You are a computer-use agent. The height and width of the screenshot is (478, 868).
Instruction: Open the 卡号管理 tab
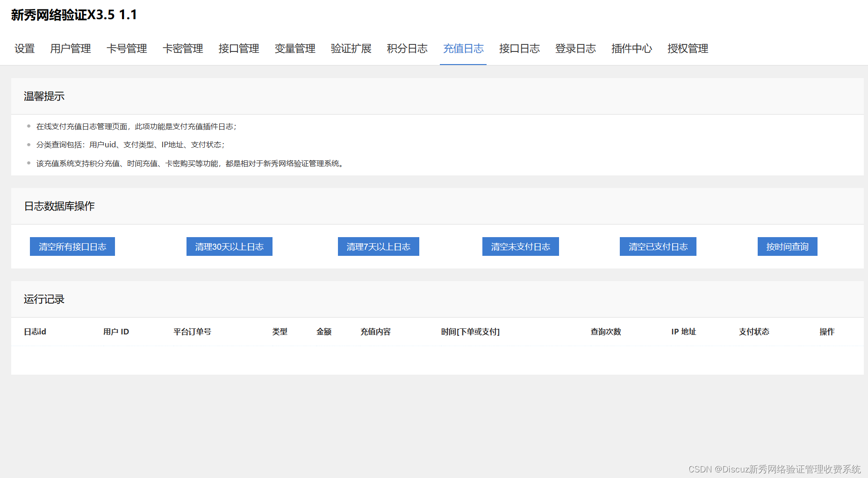tap(127, 49)
